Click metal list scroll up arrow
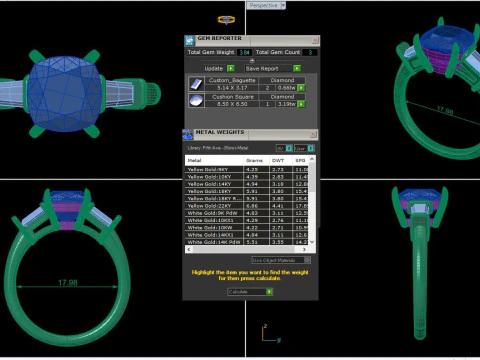Image resolution: width=480 pixels, height=360 pixels. click(x=312, y=159)
